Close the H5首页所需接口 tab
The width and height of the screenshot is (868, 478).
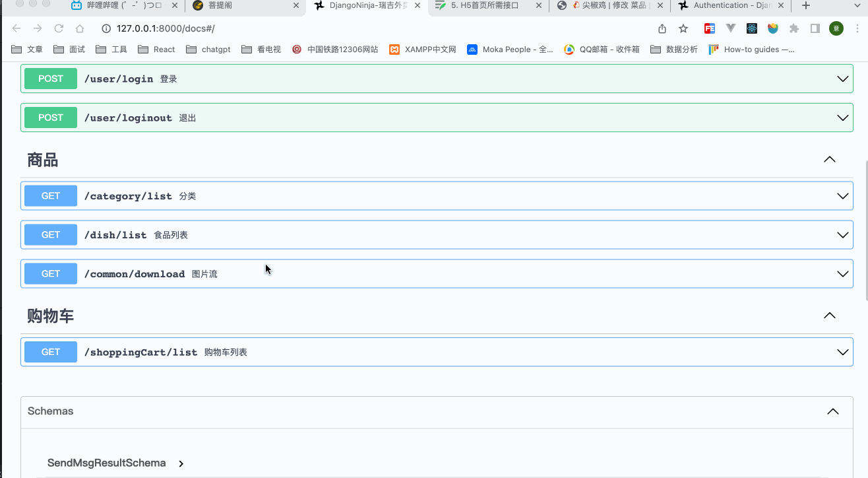tap(538, 5)
